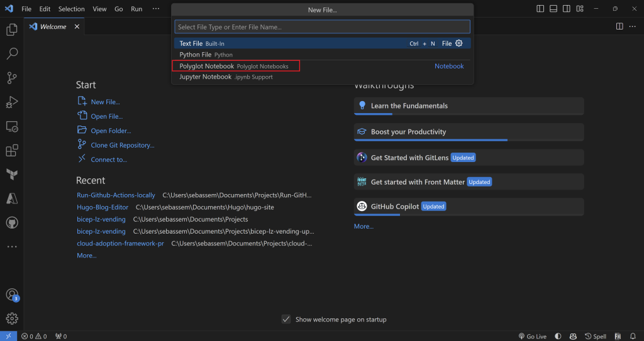Viewport: 644px width, 341px height.
Task: Open the Selection menu
Action: pyautogui.click(x=71, y=9)
